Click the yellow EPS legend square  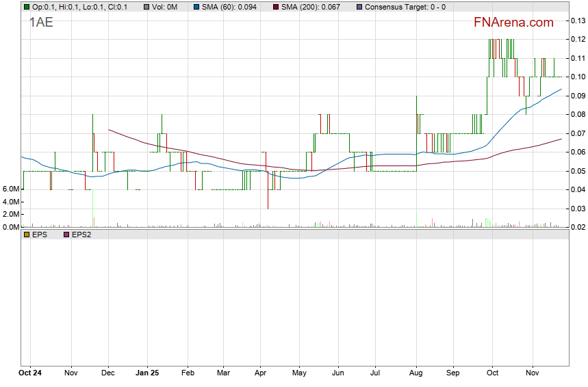pos(26,235)
